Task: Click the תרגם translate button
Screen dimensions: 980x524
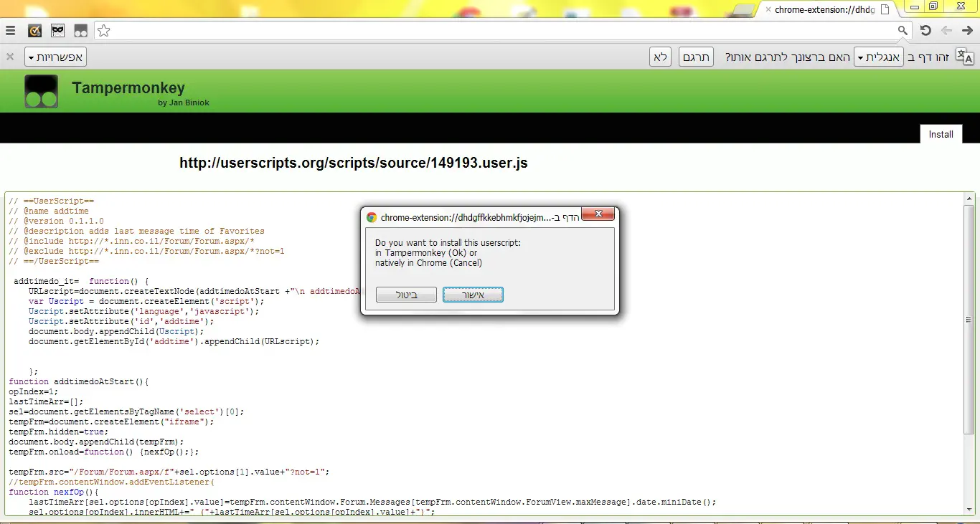Action: click(696, 57)
